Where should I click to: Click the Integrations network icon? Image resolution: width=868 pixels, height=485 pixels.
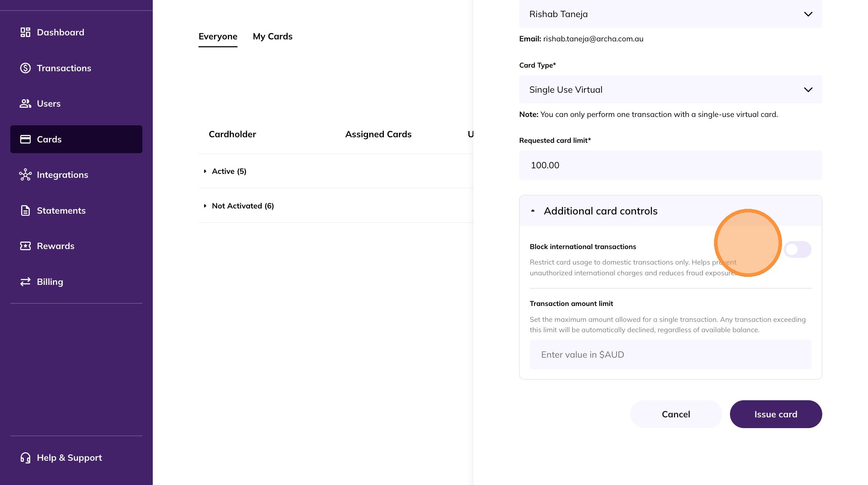coord(25,175)
